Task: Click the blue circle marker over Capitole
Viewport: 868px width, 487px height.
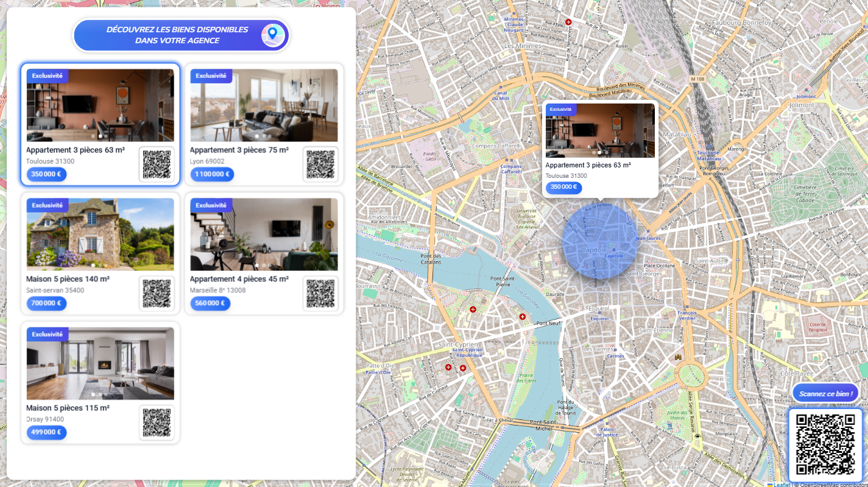Action: coord(600,242)
